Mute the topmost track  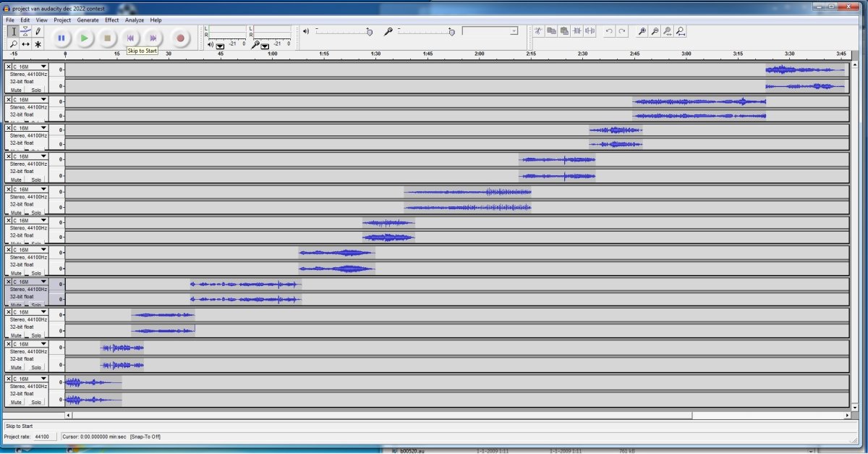coord(17,91)
